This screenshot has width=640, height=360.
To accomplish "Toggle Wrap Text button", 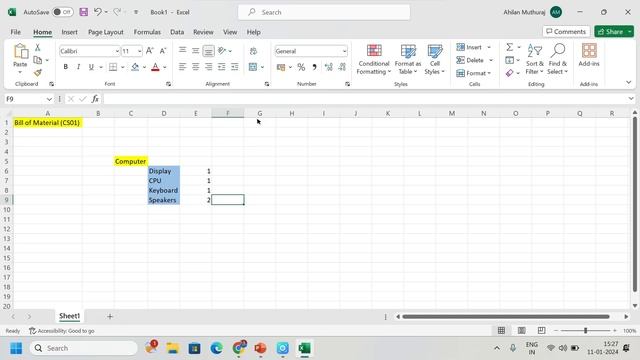I will point(253,51).
